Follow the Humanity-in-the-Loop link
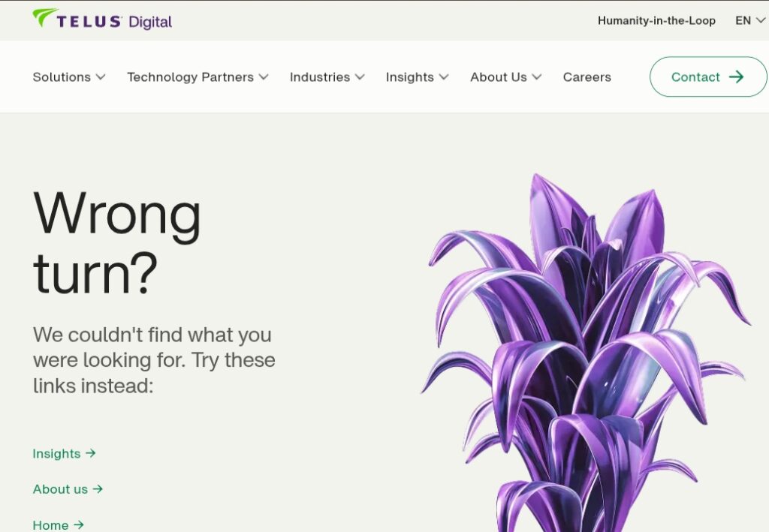The height and width of the screenshot is (532, 769). point(656,20)
